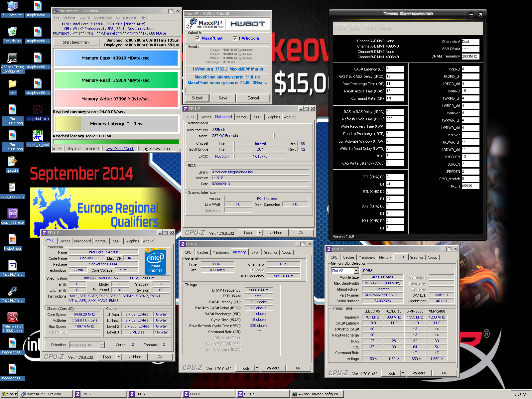The height and width of the screenshot is (399, 532).
Task: Click CAS# Latency (CL) value field
Action: 395,69
